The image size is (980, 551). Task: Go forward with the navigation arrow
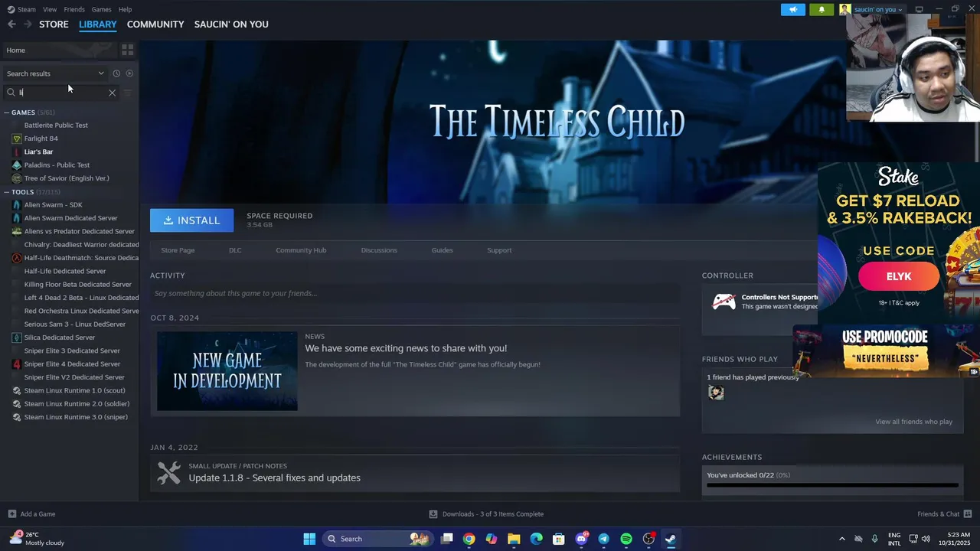[x=28, y=24]
